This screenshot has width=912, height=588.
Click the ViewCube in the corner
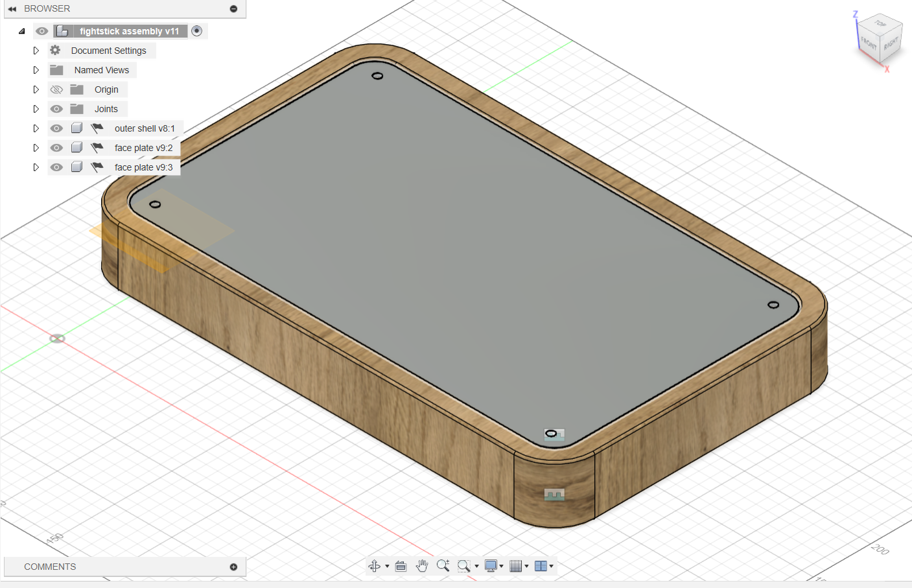(879, 40)
